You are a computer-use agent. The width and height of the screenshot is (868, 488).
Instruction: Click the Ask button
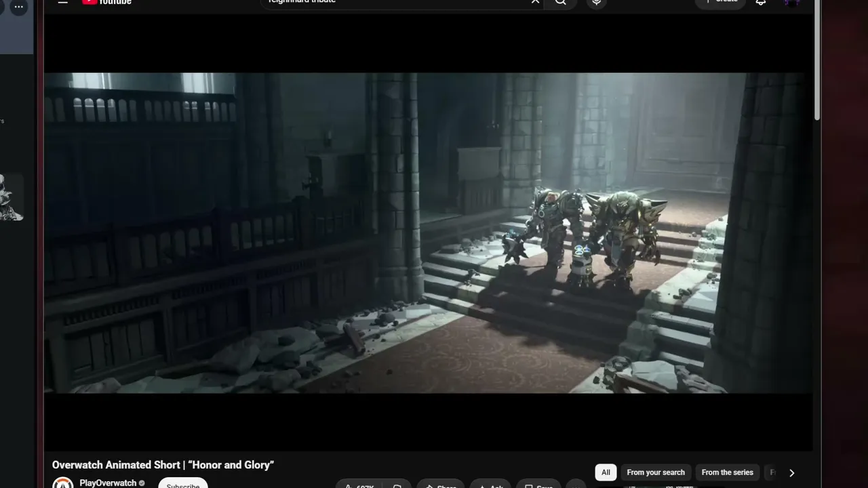(490, 484)
